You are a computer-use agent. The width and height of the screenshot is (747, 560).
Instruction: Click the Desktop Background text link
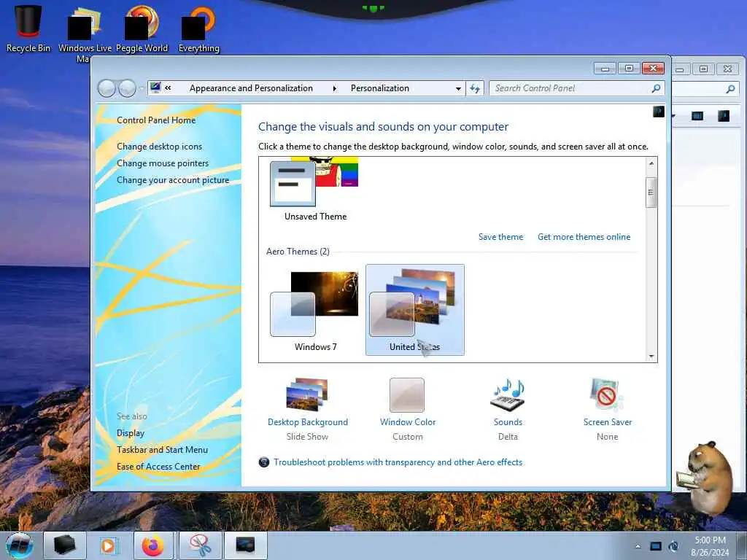(x=308, y=422)
